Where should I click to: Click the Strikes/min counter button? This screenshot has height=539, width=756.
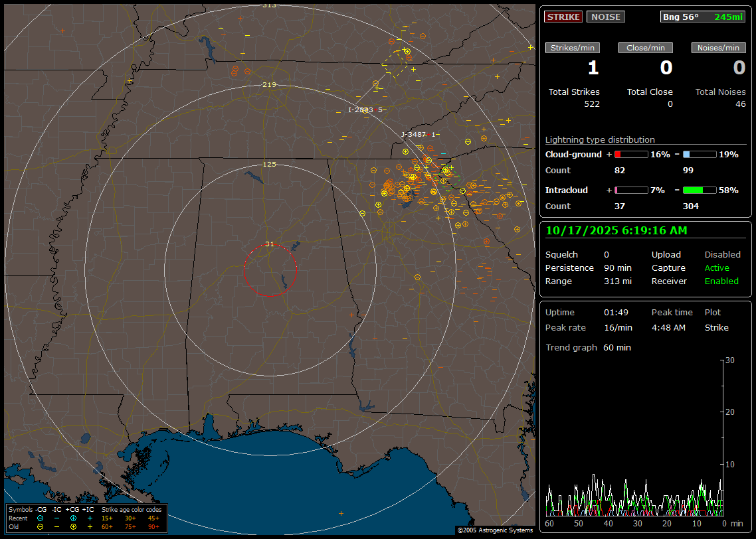coord(573,48)
